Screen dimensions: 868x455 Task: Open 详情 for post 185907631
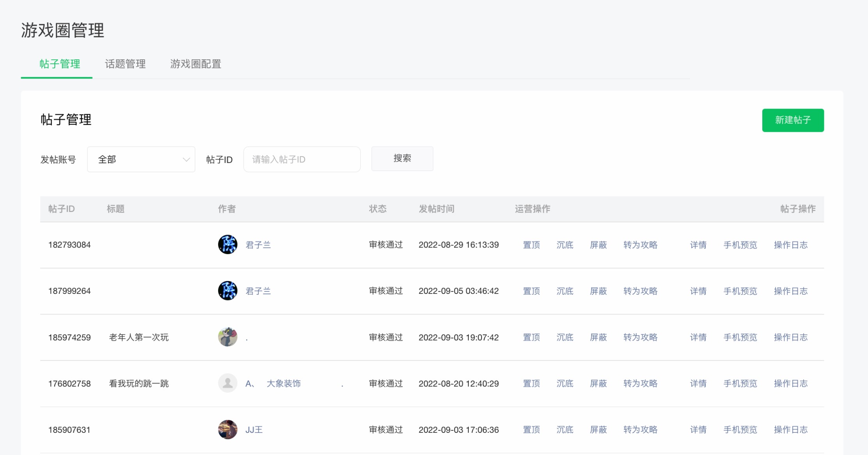698,430
